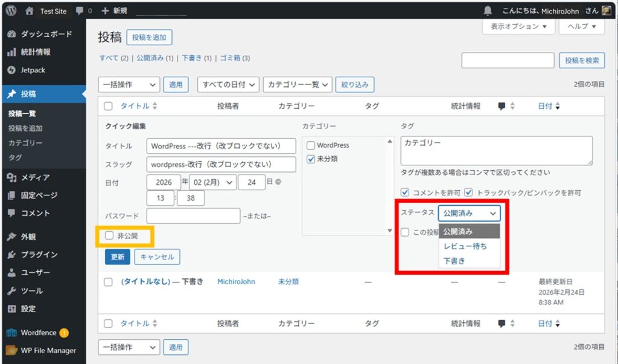Open the notifications bell icon
The image size is (618, 364).
point(488,11)
